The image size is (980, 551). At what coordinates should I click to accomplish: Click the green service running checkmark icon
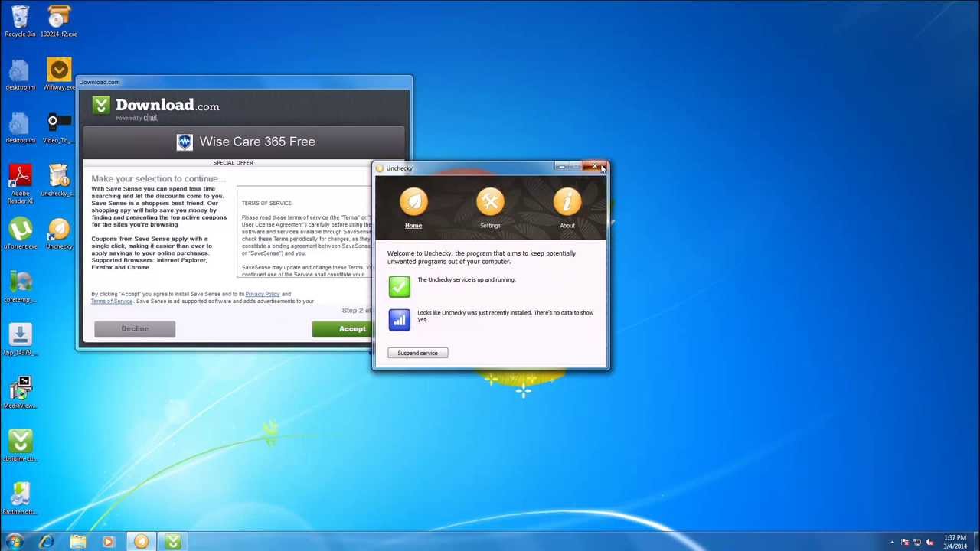pos(399,286)
